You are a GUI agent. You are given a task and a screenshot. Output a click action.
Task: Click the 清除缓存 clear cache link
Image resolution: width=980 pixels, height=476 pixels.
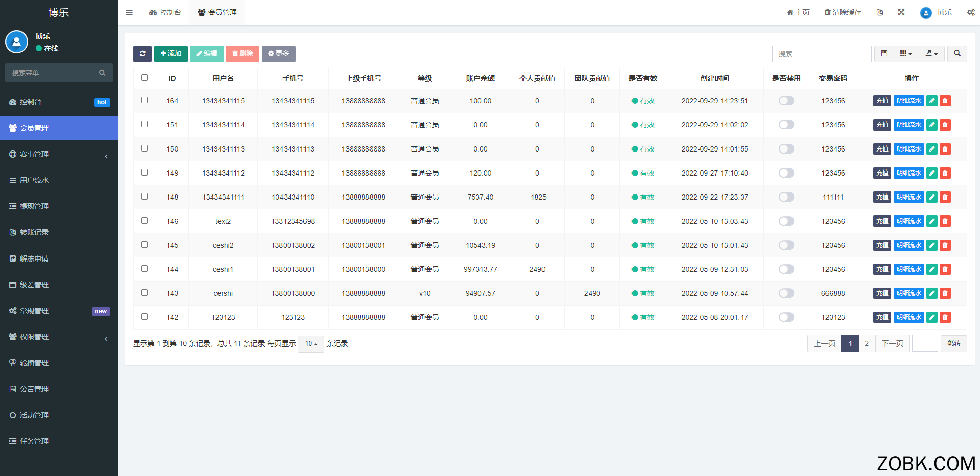tap(843, 12)
